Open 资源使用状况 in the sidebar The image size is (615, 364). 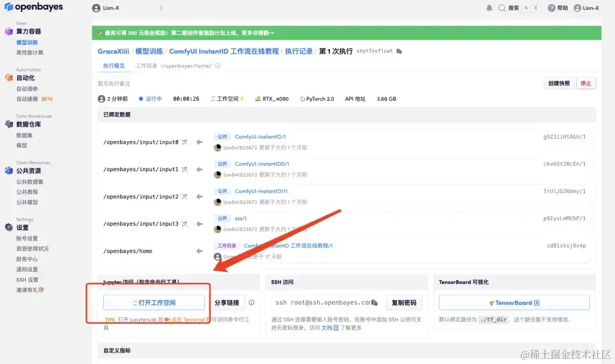click(32, 249)
